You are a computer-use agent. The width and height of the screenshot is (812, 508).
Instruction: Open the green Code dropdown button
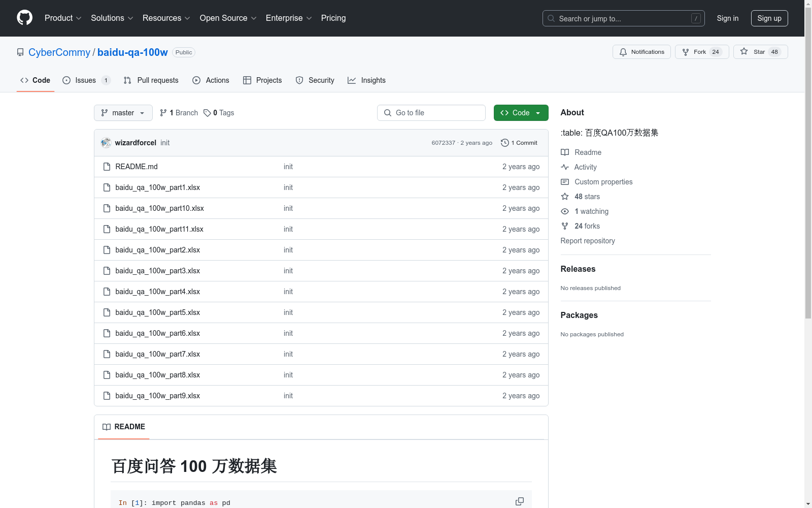[x=521, y=113]
